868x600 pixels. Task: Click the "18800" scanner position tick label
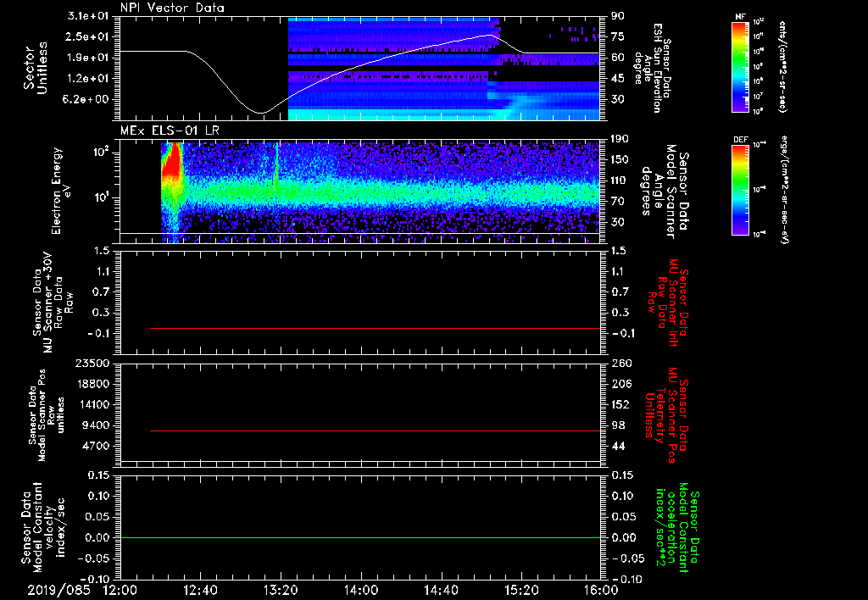pos(93,384)
